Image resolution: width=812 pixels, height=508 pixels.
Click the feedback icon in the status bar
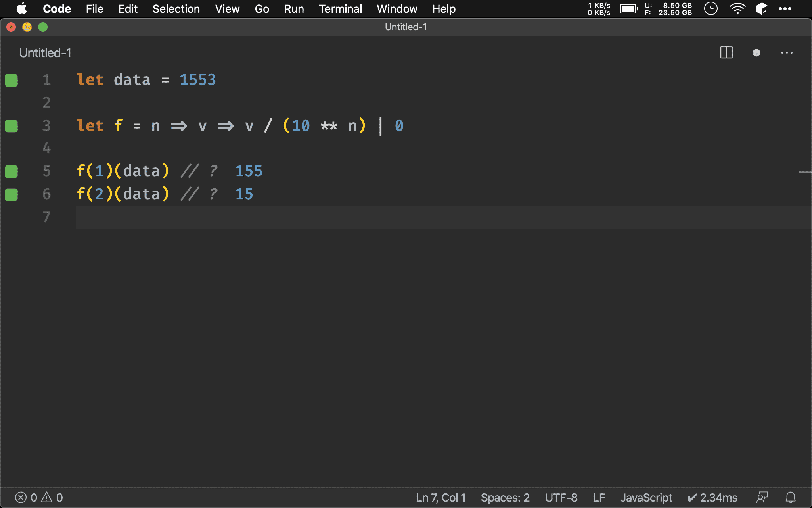pyautogui.click(x=762, y=497)
